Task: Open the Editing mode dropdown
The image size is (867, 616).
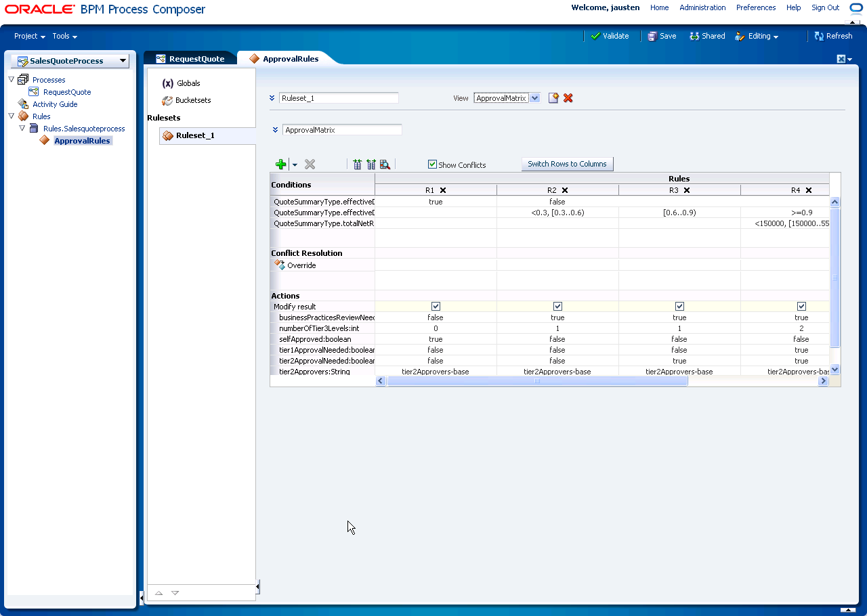Action: click(757, 37)
